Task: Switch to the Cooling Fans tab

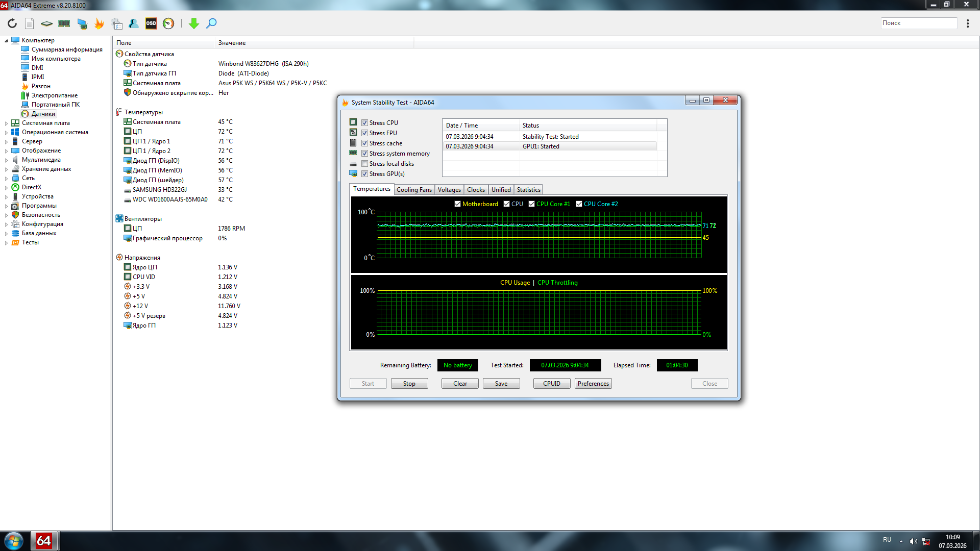Action: click(x=414, y=190)
